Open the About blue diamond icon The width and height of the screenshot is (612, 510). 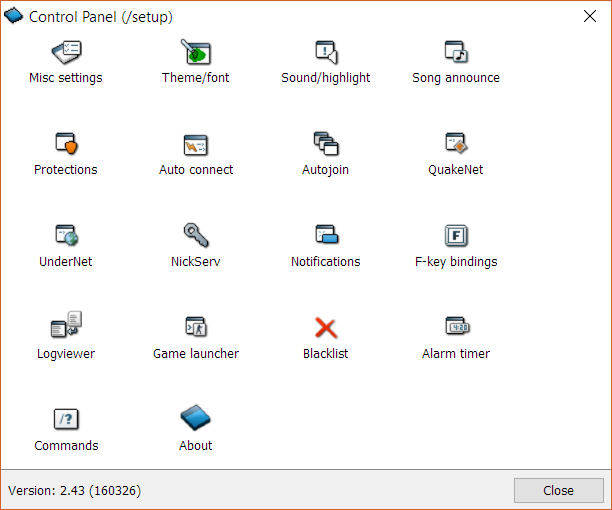click(x=196, y=418)
